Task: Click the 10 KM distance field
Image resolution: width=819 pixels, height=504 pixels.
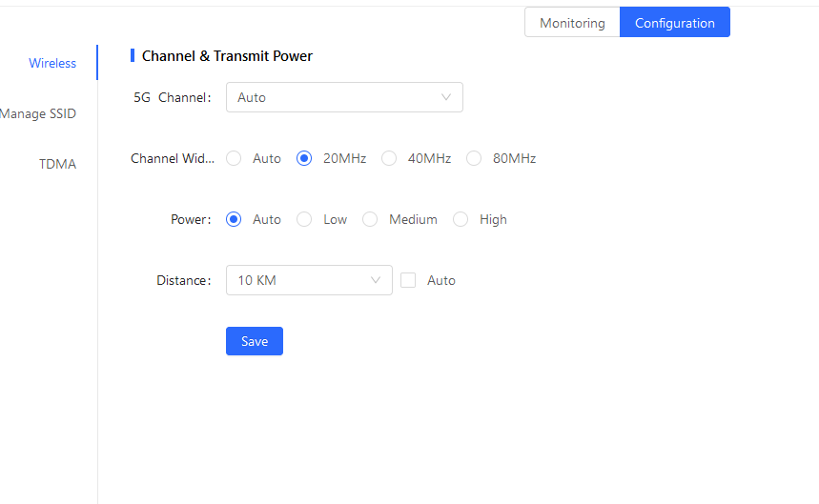Action: tap(309, 280)
